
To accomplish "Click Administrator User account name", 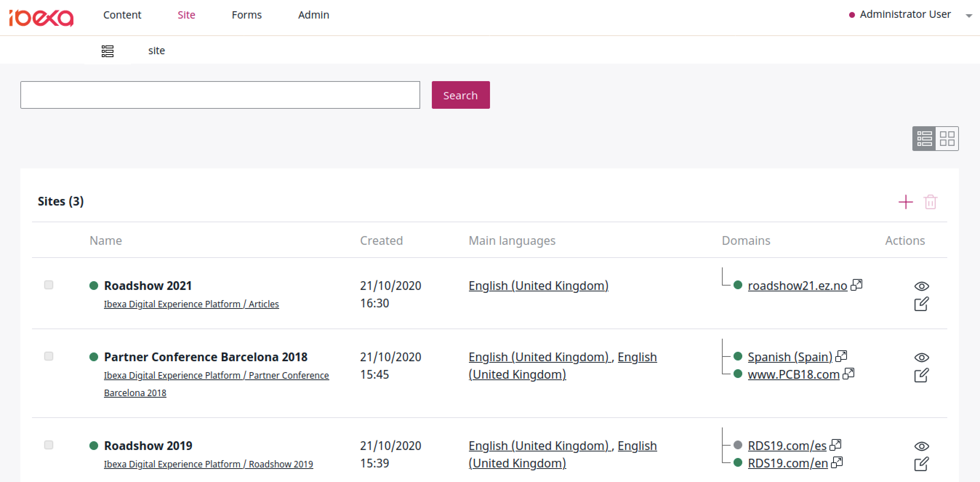I will click(905, 14).
